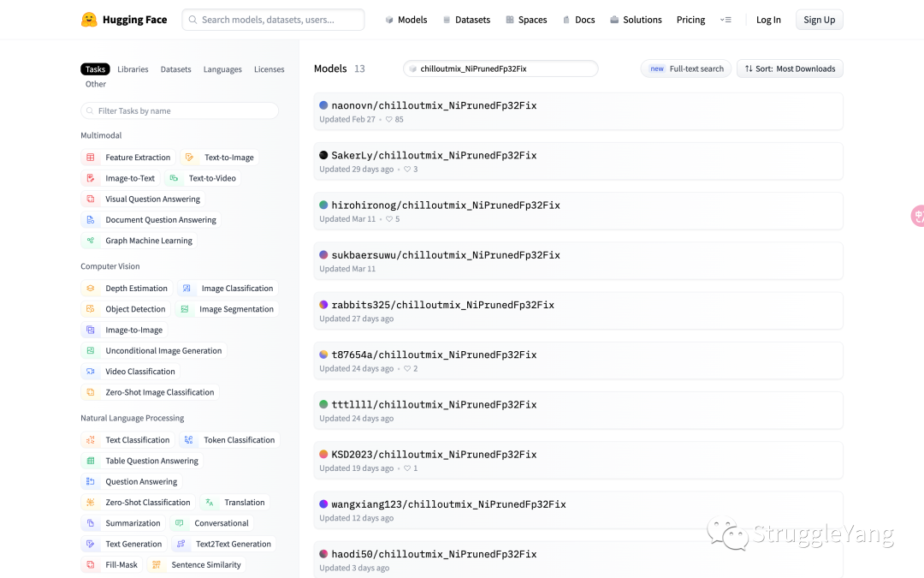Open the Sort: Most Downloads dropdown
The width and height of the screenshot is (924, 578).
[x=790, y=69]
